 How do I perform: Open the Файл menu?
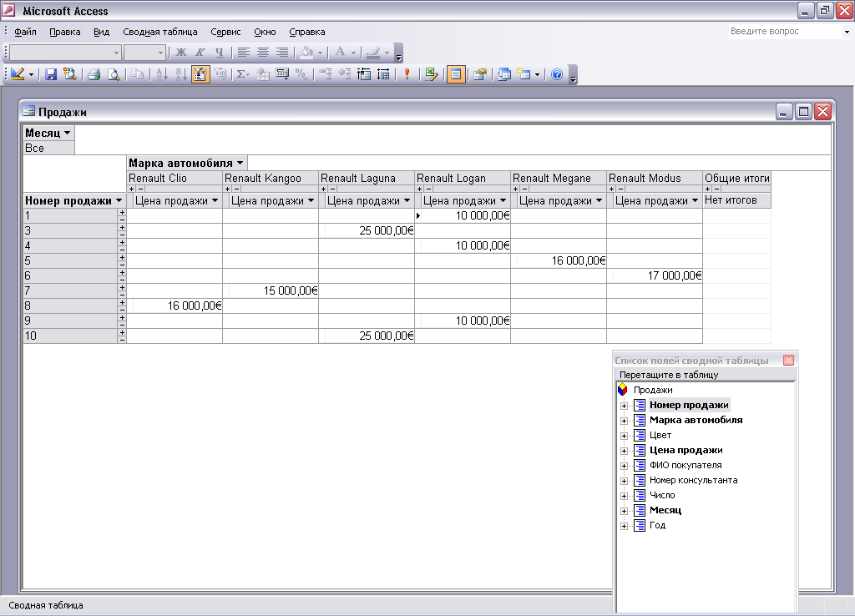pos(25,32)
